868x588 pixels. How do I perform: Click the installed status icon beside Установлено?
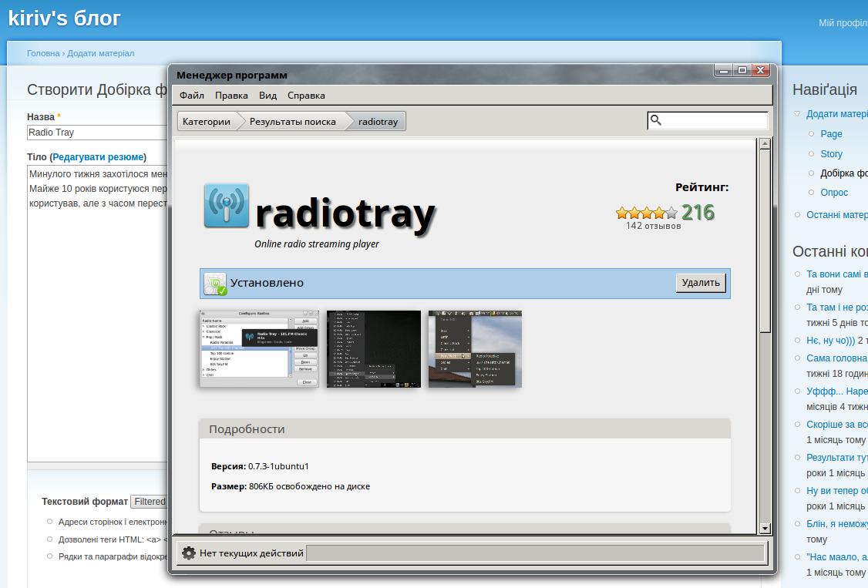point(215,284)
